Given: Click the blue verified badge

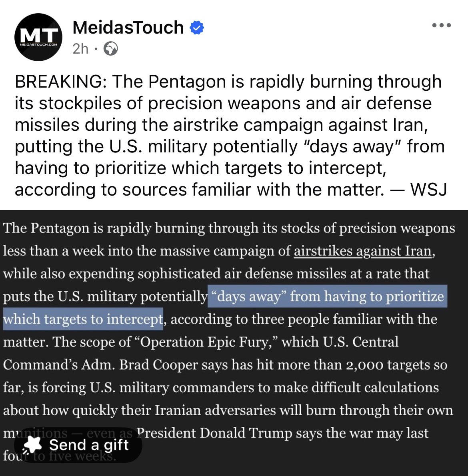Looking at the screenshot, I should tap(196, 28).
